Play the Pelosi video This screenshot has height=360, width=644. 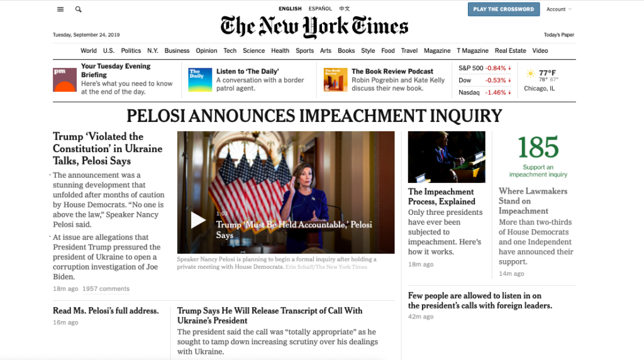coord(198,220)
